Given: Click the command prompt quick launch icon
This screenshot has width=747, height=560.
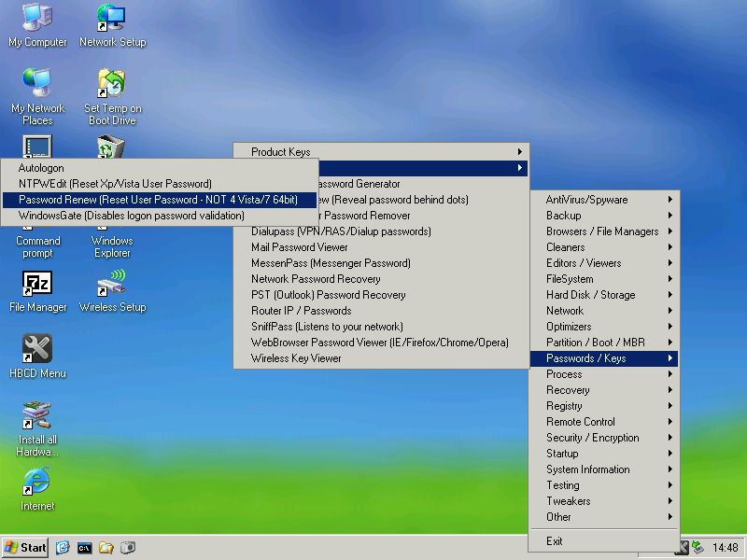Looking at the screenshot, I should (85, 548).
